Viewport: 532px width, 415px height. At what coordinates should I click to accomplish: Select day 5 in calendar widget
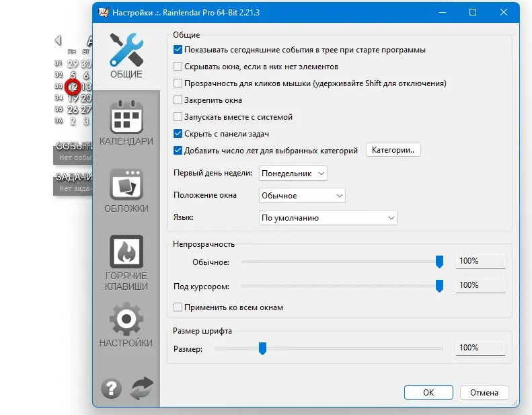pyautogui.click(x=73, y=75)
